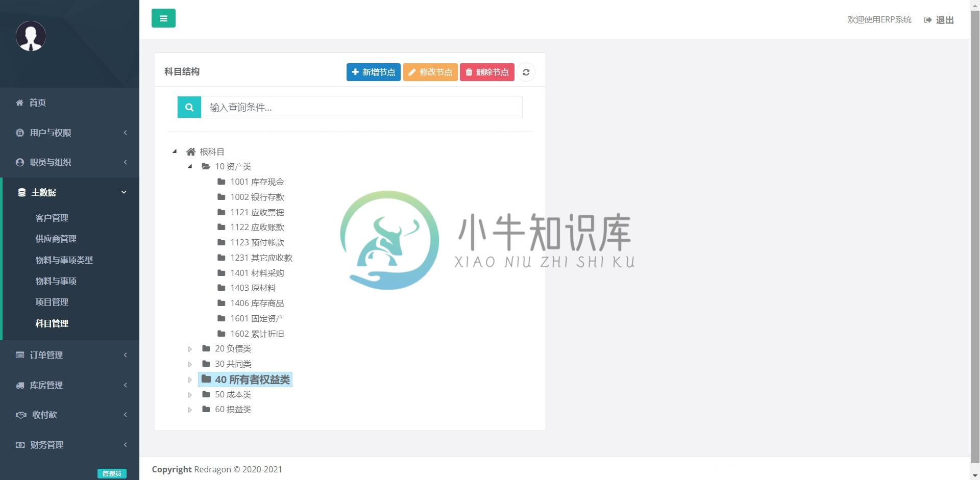Open 供应商管理 submenu item

[56, 239]
